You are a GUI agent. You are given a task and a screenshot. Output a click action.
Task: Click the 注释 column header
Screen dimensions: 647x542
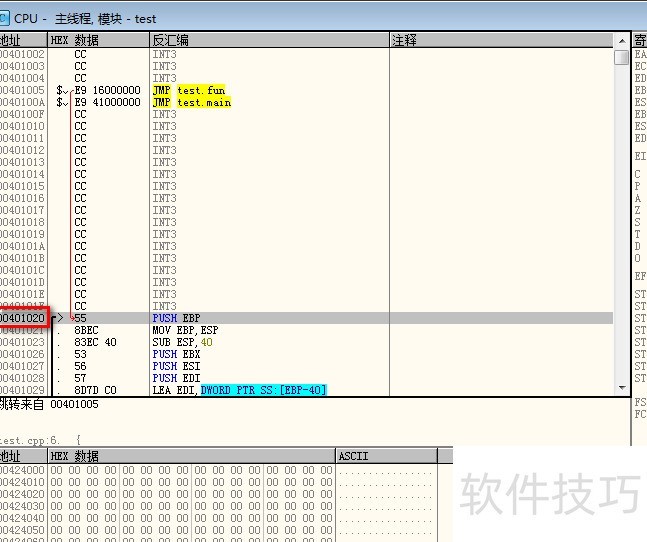coord(405,40)
